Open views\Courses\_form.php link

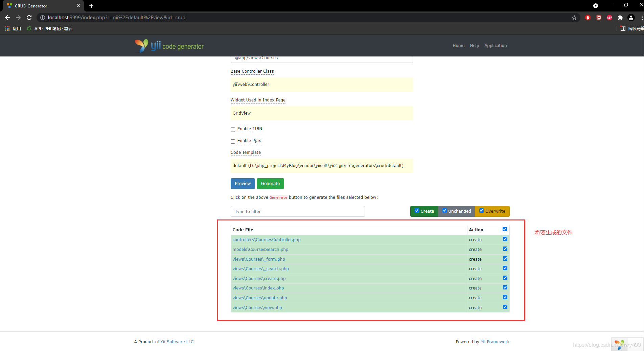coord(259,259)
